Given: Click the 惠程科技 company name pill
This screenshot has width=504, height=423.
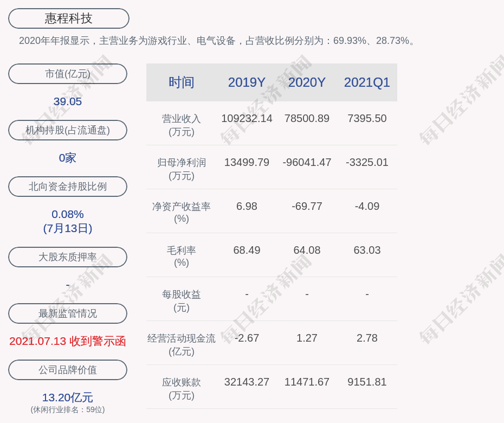Looking at the screenshot, I should coord(68,18).
